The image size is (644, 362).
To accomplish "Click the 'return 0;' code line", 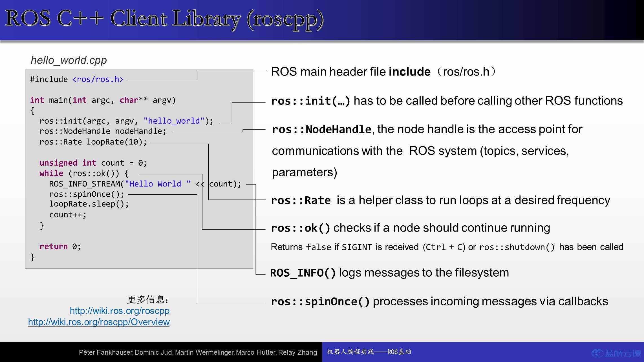I will [60, 246].
